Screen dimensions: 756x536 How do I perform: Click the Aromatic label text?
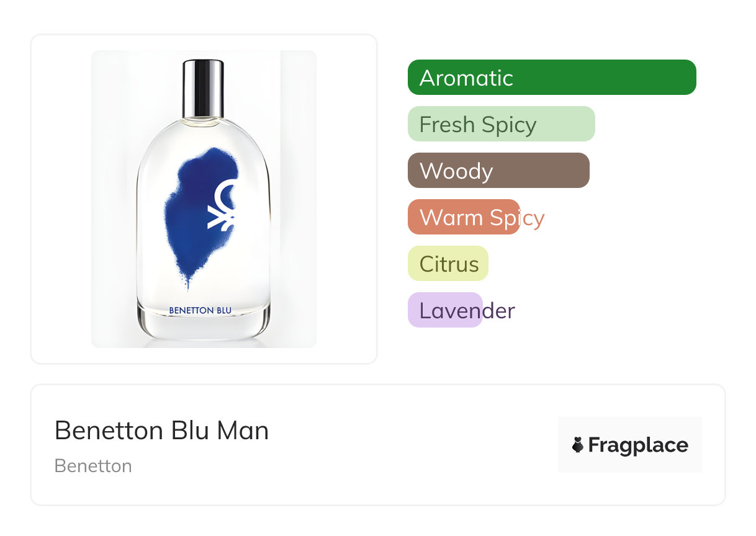click(466, 78)
